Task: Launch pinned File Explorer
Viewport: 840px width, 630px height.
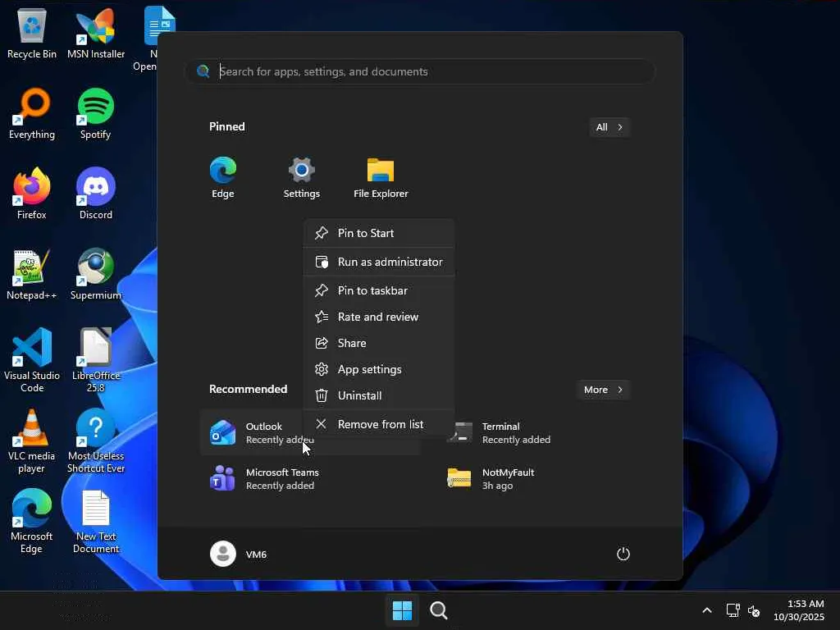Action: 381,177
